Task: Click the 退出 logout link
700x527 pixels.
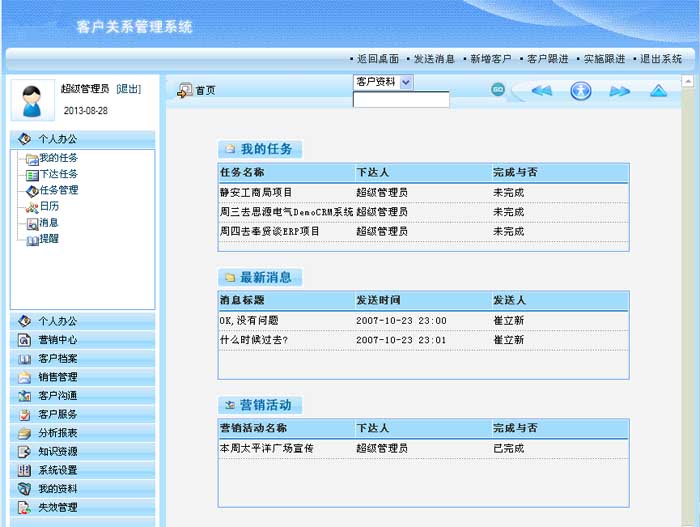Action: pyautogui.click(x=129, y=89)
